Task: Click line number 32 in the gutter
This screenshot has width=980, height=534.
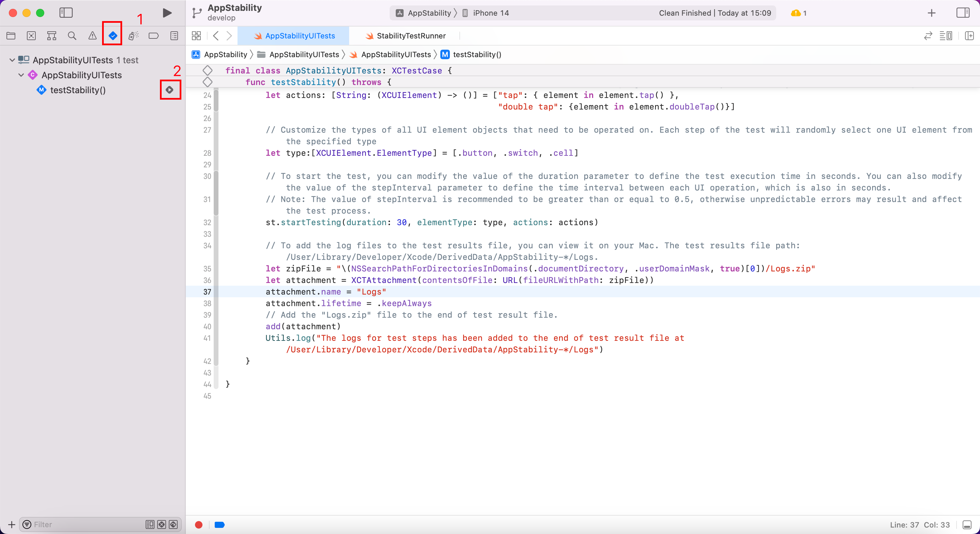Action: tap(207, 222)
